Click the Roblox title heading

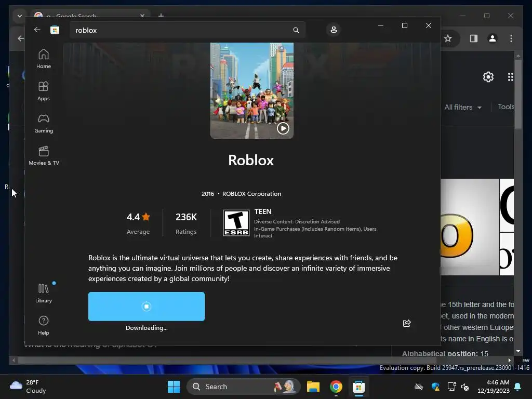251,160
